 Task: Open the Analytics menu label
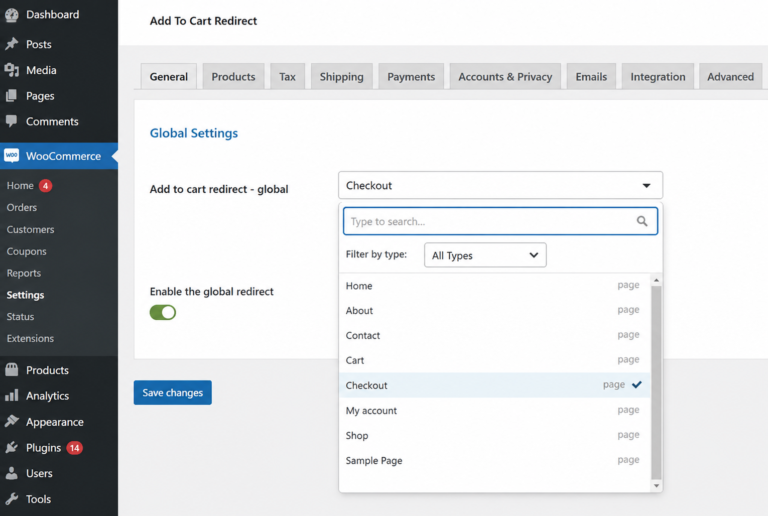click(48, 396)
